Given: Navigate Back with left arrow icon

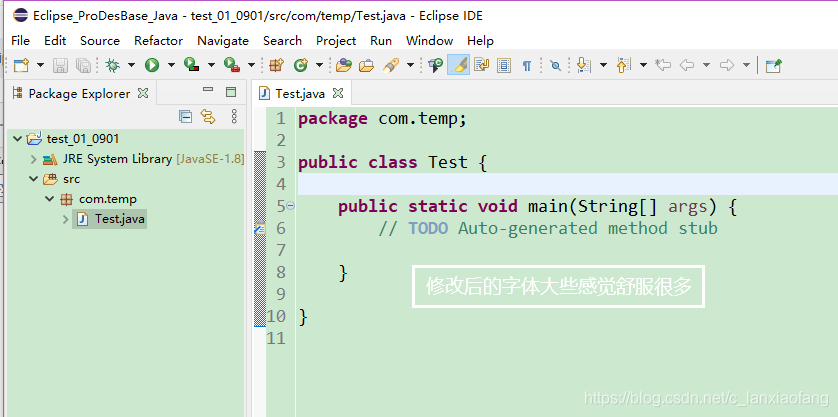Looking at the screenshot, I should point(687,65).
